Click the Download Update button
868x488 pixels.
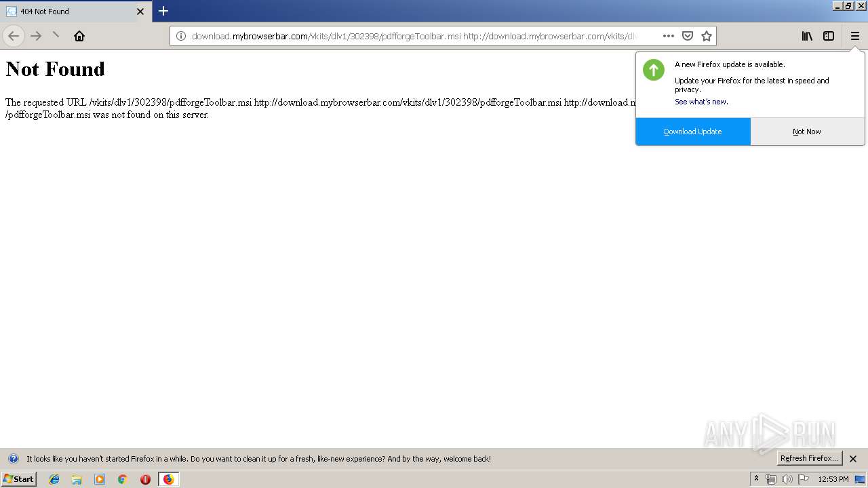click(x=693, y=131)
